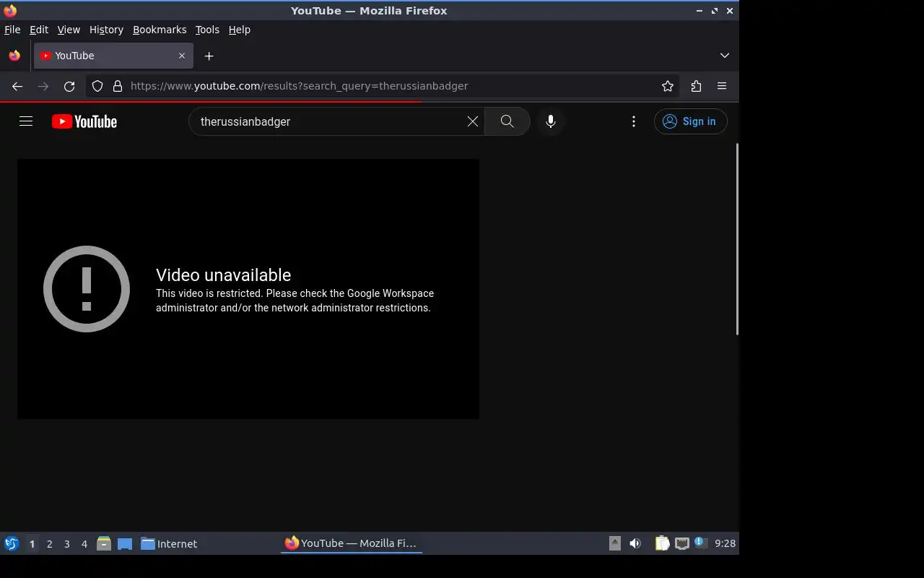Switch to workspace 2
Screen dimensions: 924x578
[50, 544]
